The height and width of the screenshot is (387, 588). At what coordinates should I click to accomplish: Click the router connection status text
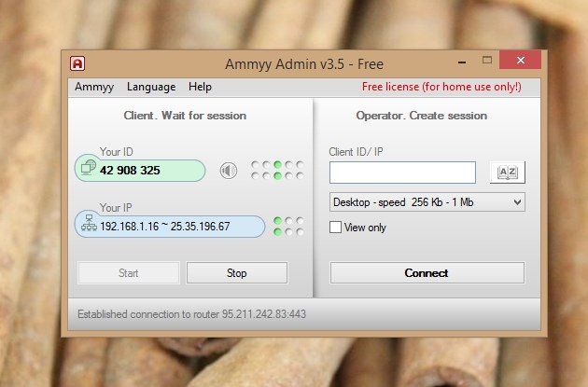(191, 314)
